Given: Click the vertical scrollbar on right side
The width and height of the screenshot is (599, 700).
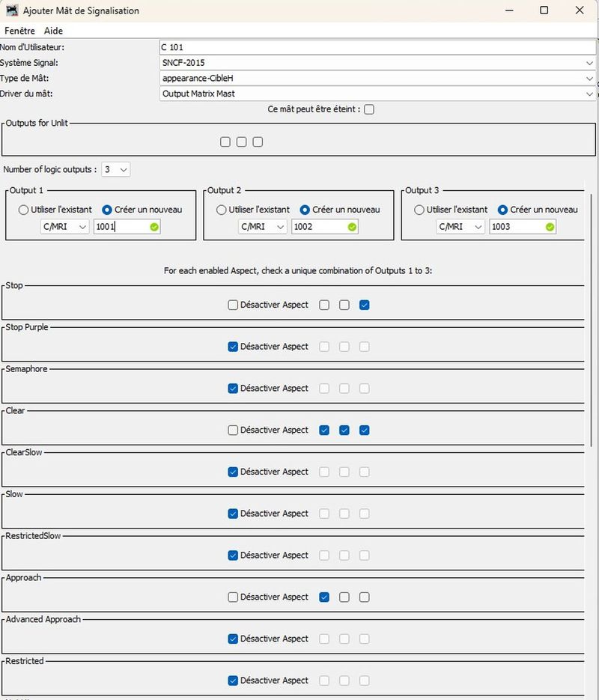Looking at the screenshot, I should pos(592,374).
